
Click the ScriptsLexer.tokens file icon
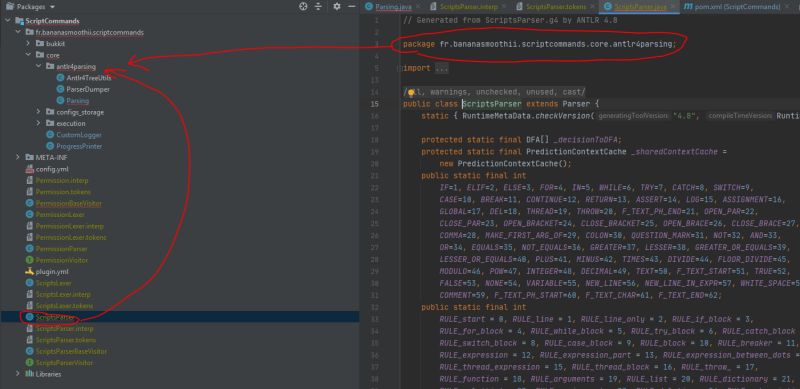click(30, 306)
